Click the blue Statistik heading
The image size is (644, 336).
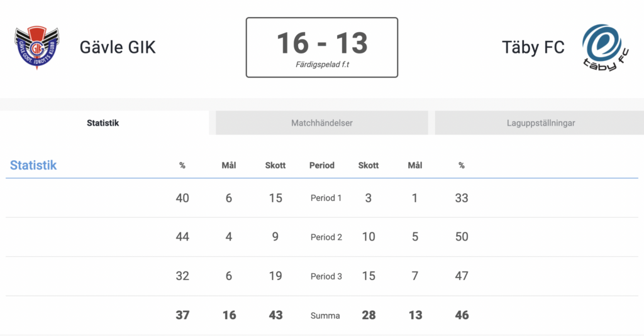33,165
